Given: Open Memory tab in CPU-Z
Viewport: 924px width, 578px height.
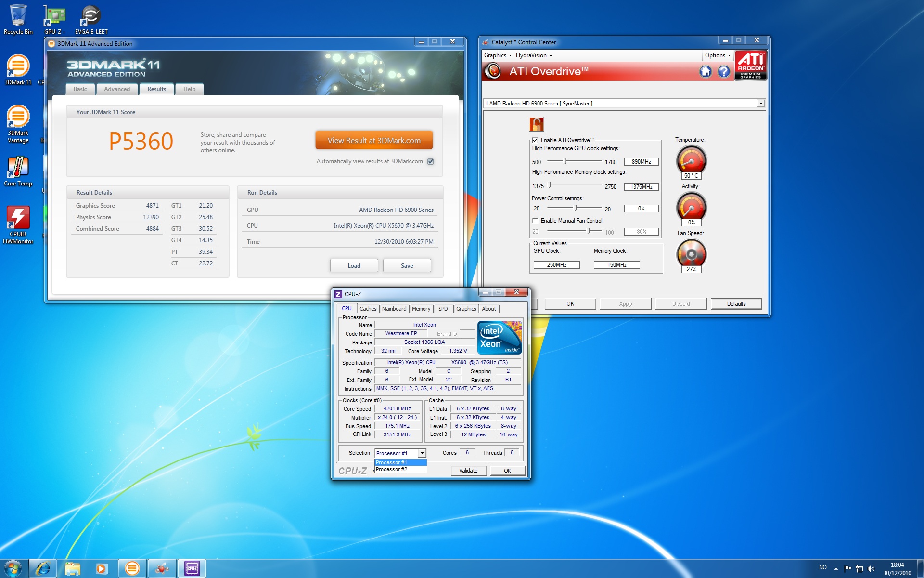Looking at the screenshot, I should click(421, 309).
